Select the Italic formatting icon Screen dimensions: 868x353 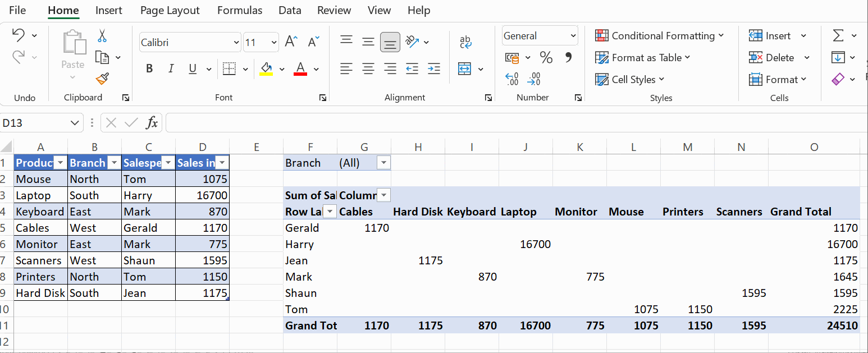(171, 68)
